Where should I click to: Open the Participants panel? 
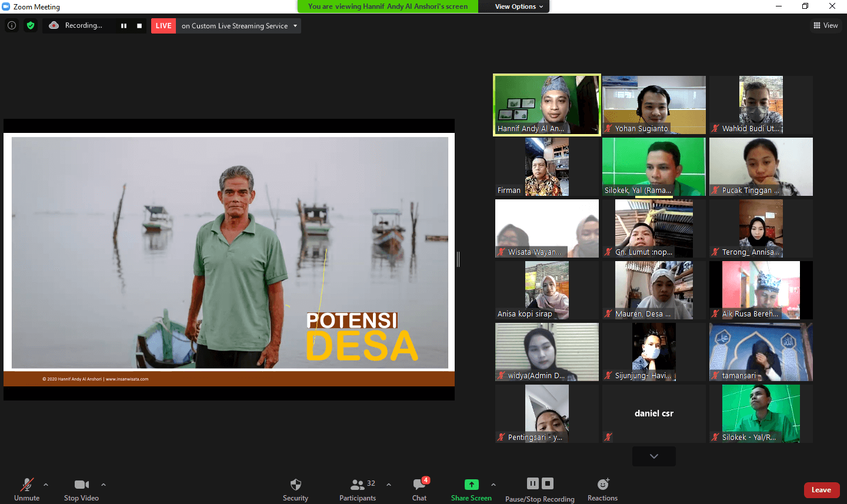pyautogui.click(x=357, y=489)
